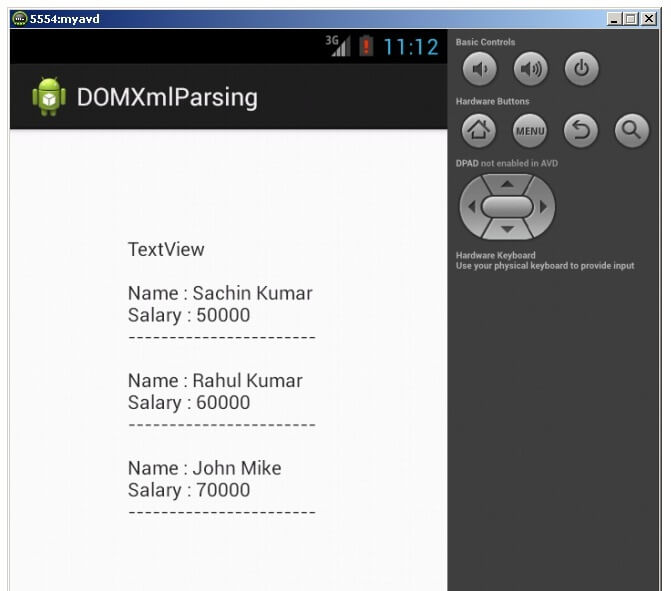Tap the battery warning status icon
The height and width of the screenshot is (591, 671).
tap(366, 46)
